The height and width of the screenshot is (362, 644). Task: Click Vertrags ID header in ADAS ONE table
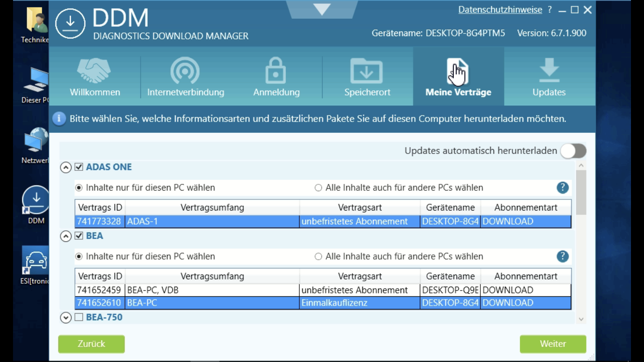pos(100,208)
